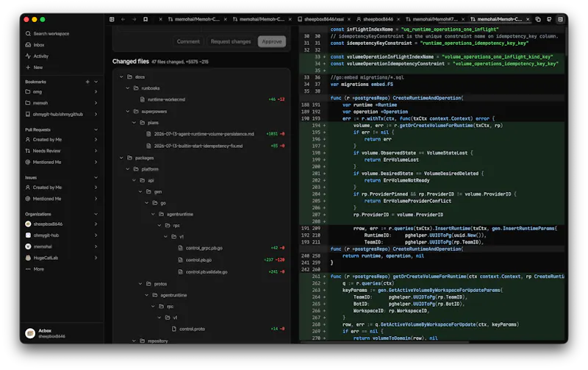588x370 pixels.
Task: Click the bookmark icon in the top bar
Action: [x=146, y=19]
